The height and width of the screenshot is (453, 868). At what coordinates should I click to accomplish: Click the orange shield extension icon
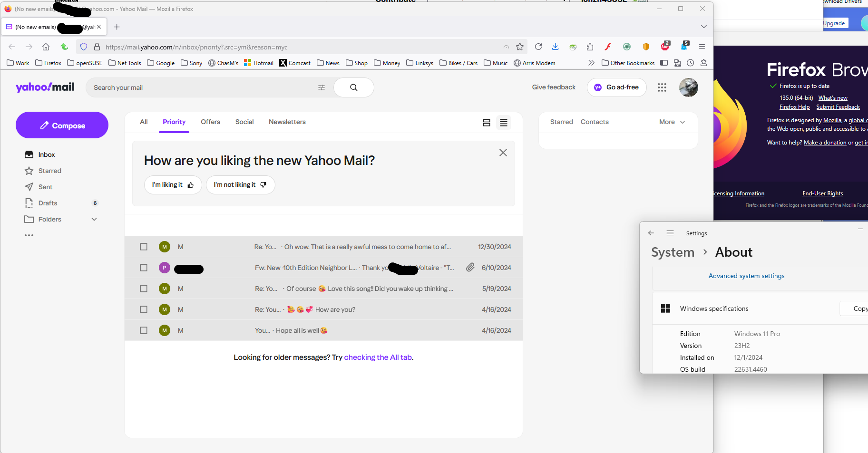tap(646, 47)
